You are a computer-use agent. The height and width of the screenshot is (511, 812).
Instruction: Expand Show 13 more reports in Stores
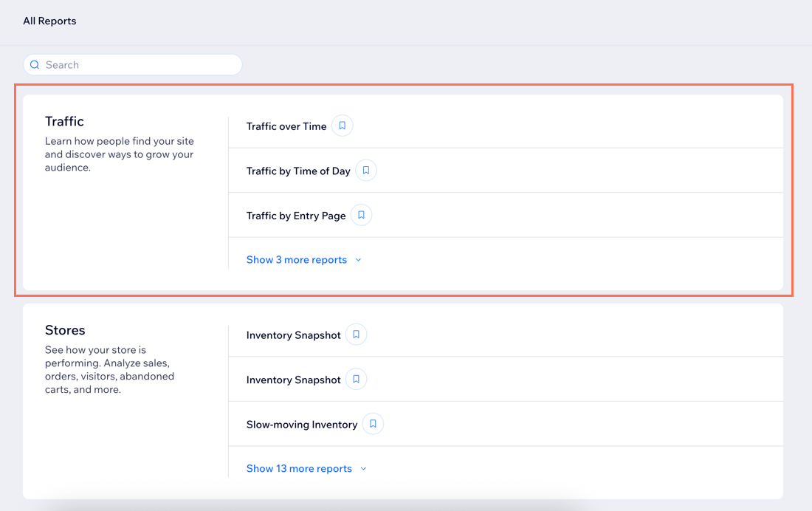pyautogui.click(x=299, y=469)
